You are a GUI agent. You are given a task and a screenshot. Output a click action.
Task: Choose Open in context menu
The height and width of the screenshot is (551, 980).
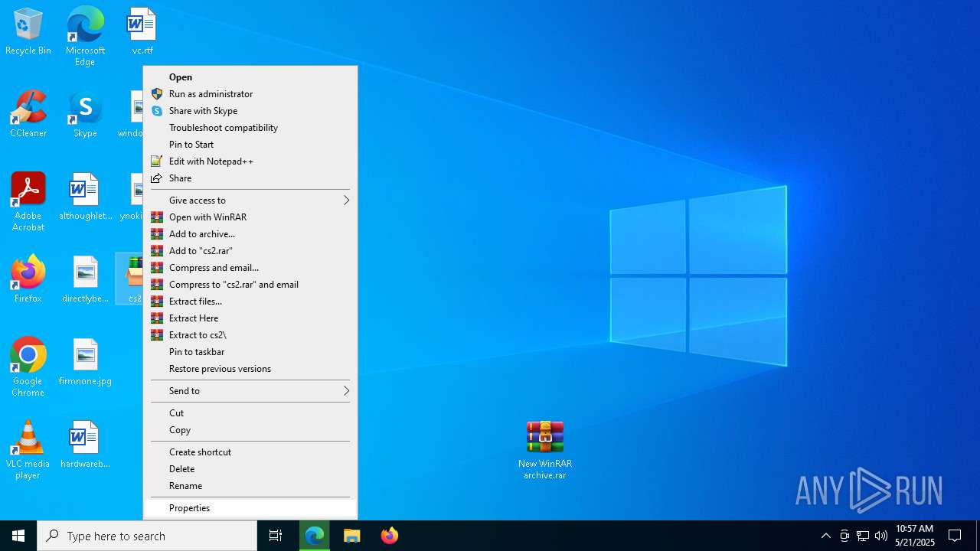point(250,77)
